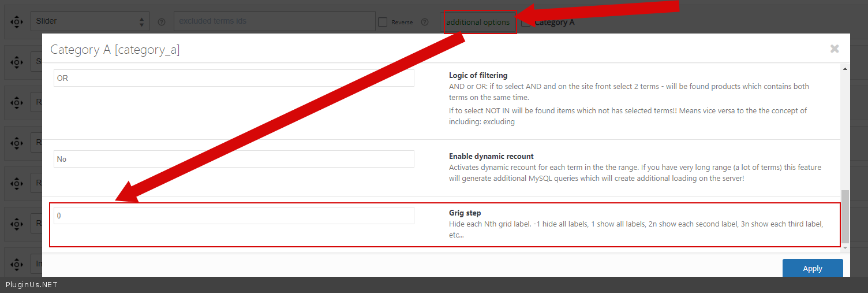This screenshot has width=868, height=293.
Task: Open the Enable dynamic recount No dropdown
Action: [x=234, y=159]
